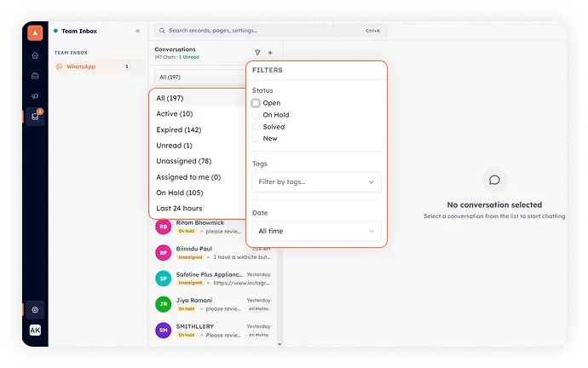Viewport: 588px width, 368px height.
Task: Click On hold tag on Jiya Ramani
Action: tap(187, 308)
